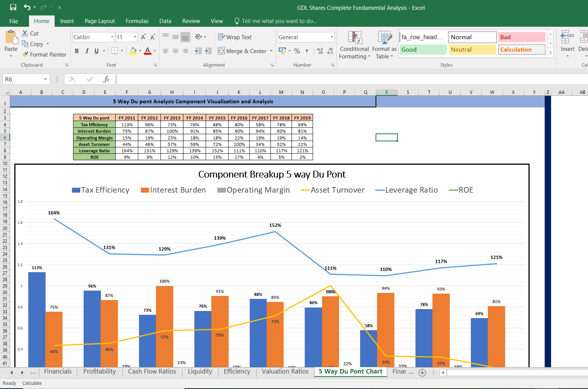Apply borders to selected cells
588x389 pixels.
[115, 51]
